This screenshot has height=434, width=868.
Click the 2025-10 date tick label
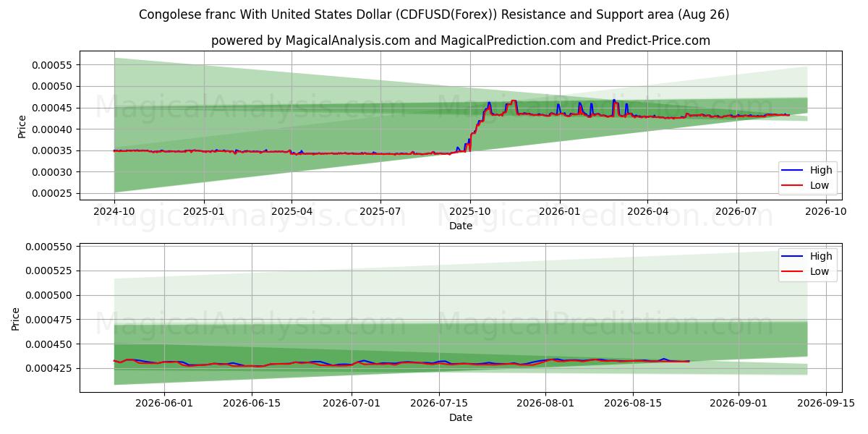coord(470,211)
